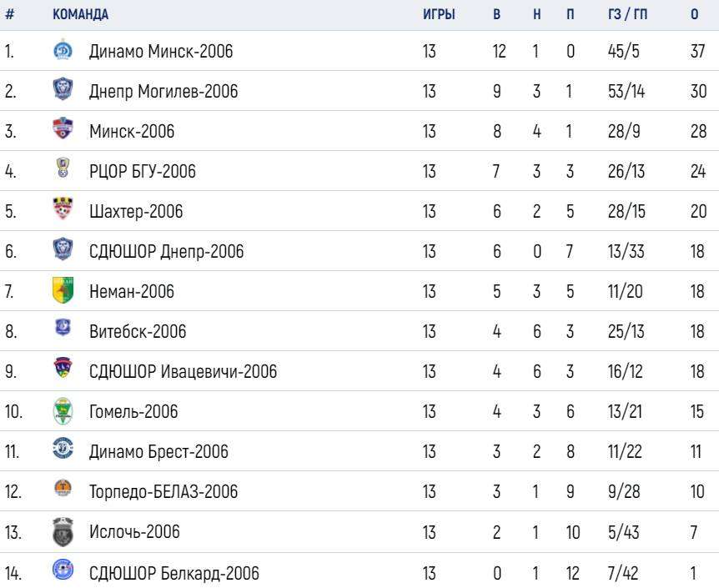
Task: Click the Минск-2006 club emblem
Action: 63,128
